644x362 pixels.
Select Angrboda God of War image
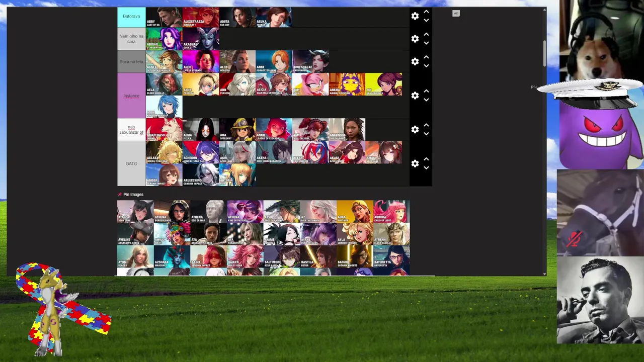click(347, 130)
